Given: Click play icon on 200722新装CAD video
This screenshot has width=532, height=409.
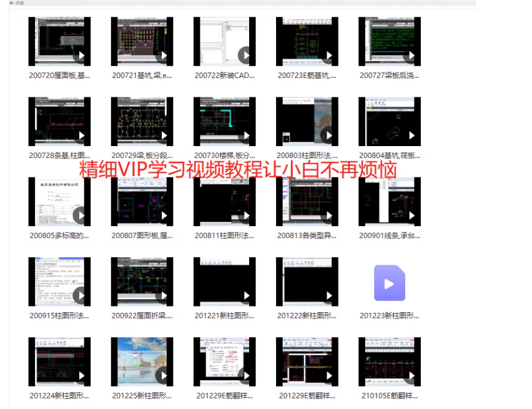Looking at the screenshot, I should pos(245,55).
